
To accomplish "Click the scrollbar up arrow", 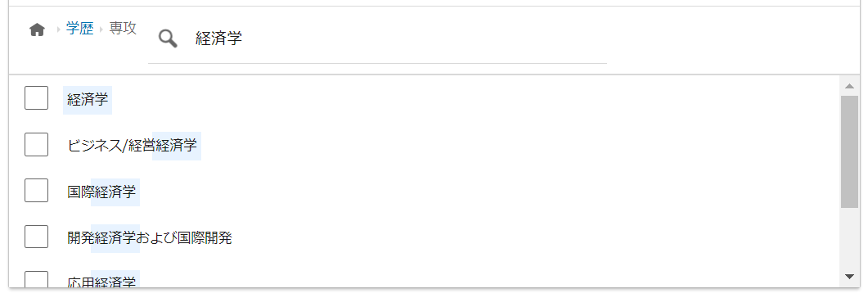I will [x=849, y=86].
